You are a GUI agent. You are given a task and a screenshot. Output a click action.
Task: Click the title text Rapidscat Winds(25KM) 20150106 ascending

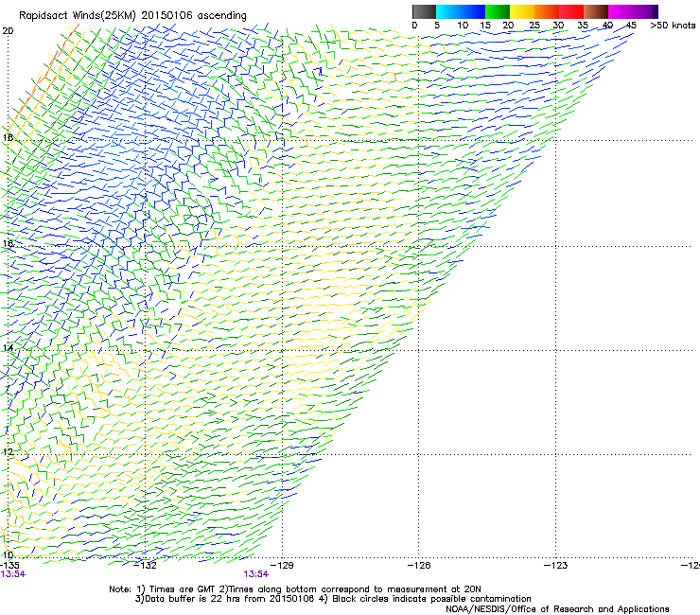point(132,16)
